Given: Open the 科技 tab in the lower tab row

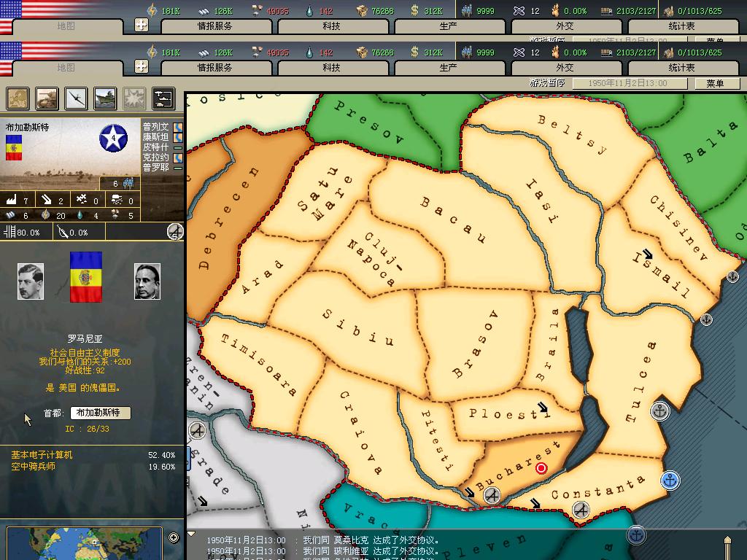Looking at the screenshot, I should click(x=331, y=67).
